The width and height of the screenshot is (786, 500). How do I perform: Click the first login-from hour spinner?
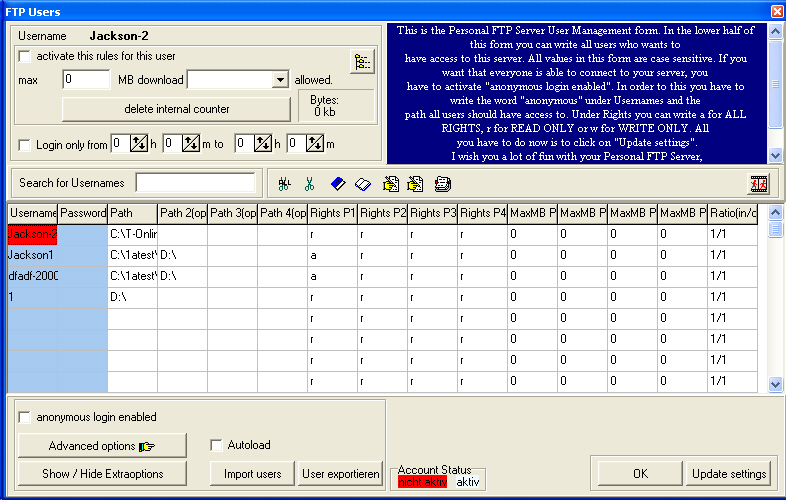click(x=140, y=145)
